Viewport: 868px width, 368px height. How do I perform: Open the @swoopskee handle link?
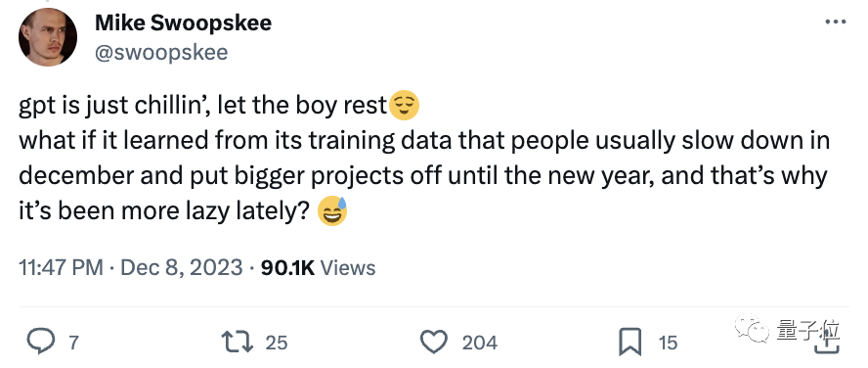[x=161, y=53]
